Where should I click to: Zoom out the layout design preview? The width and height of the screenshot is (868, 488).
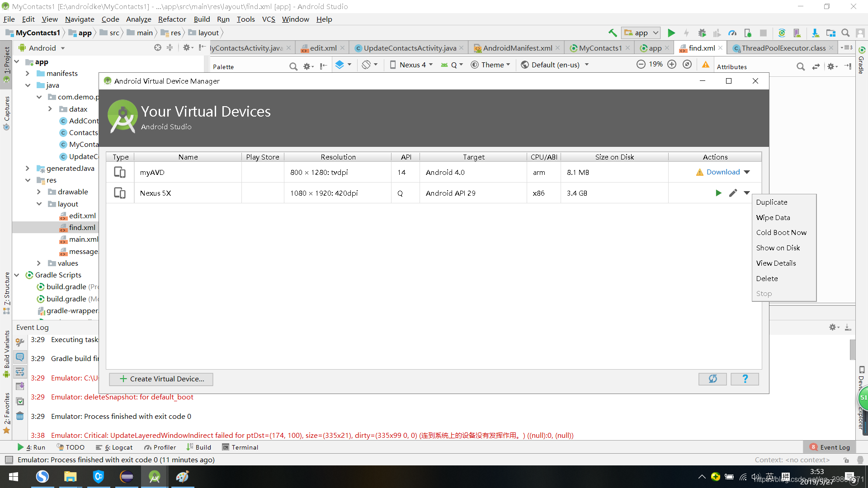pyautogui.click(x=641, y=64)
